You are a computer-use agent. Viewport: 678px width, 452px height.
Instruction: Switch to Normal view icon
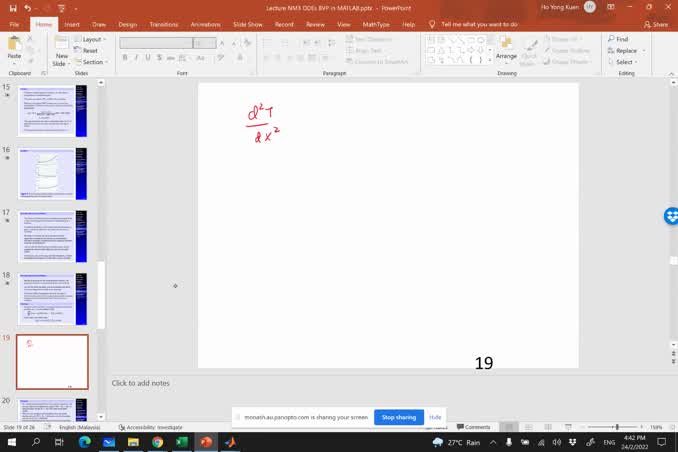[509, 427]
